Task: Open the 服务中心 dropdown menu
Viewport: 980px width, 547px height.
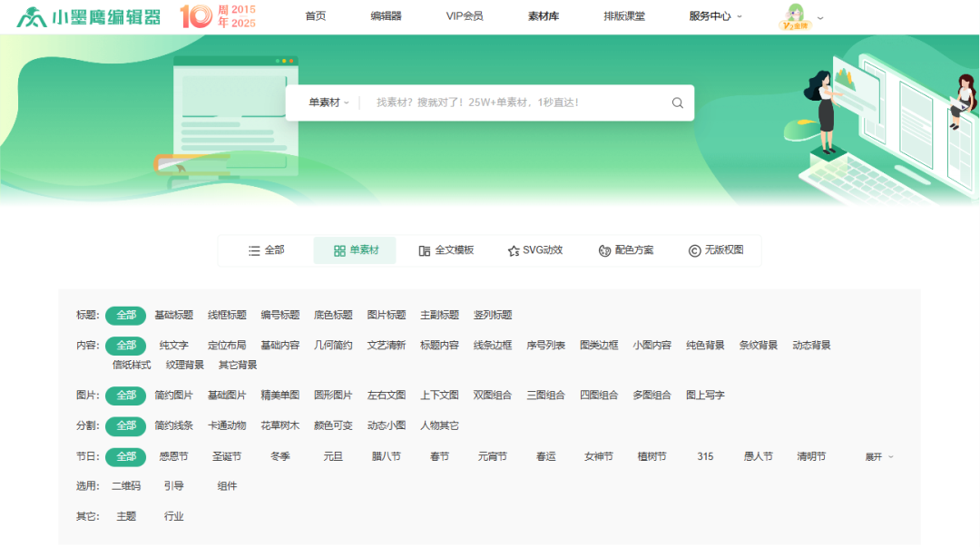Action: tap(712, 15)
